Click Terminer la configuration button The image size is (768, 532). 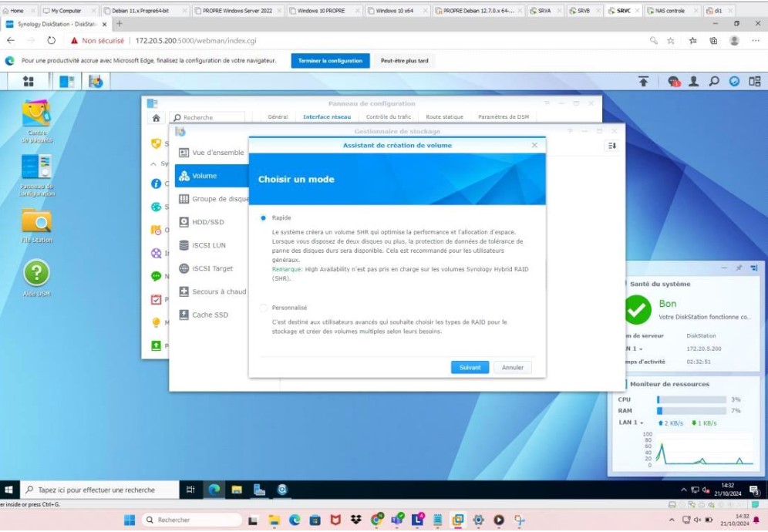coord(330,61)
